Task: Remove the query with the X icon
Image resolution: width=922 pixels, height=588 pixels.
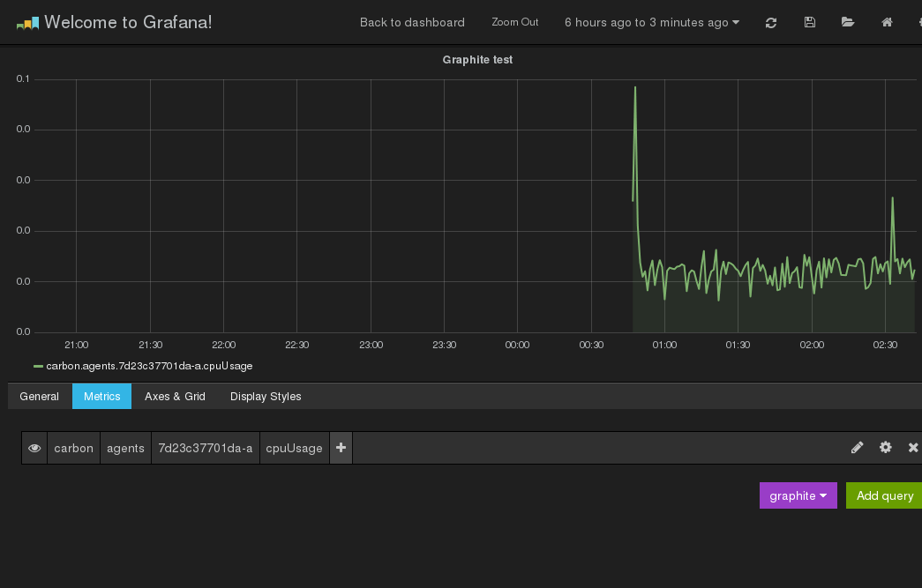Action: (913, 448)
